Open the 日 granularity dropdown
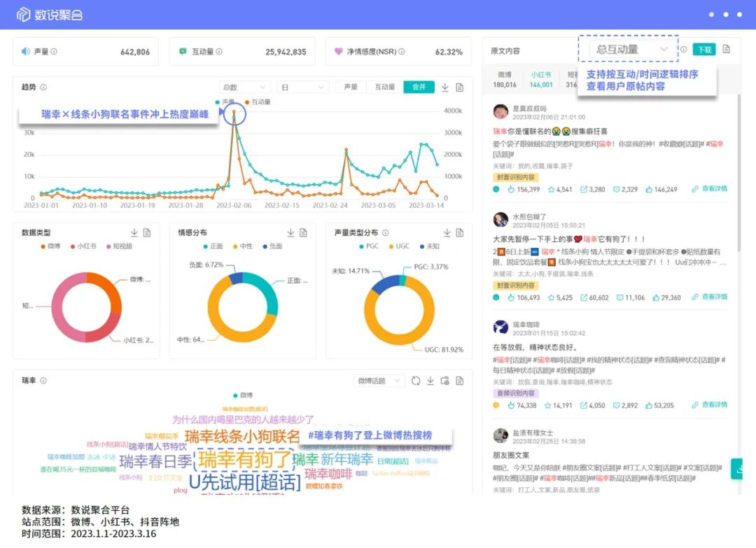The height and width of the screenshot is (548, 756). (x=302, y=87)
